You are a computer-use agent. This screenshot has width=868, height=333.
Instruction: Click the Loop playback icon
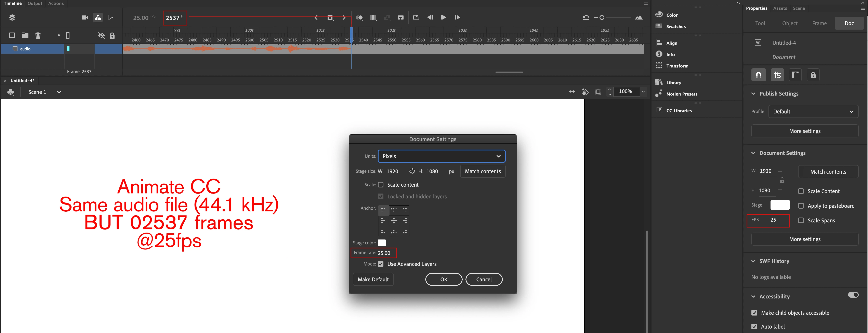pyautogui.click(x=416, y=17)
